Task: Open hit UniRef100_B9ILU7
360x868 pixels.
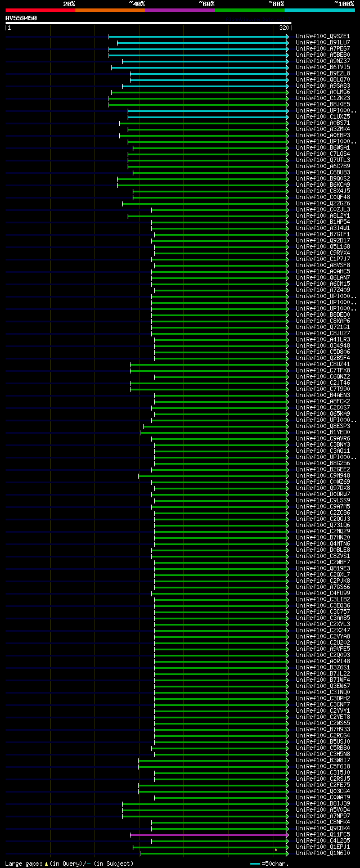Action: coord(323,43)
